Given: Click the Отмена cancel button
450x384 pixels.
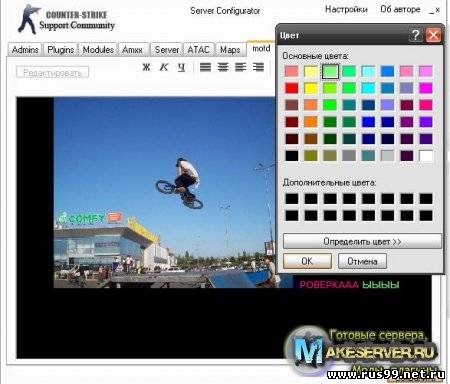Looking at the screenshot, I should [362, 261].
